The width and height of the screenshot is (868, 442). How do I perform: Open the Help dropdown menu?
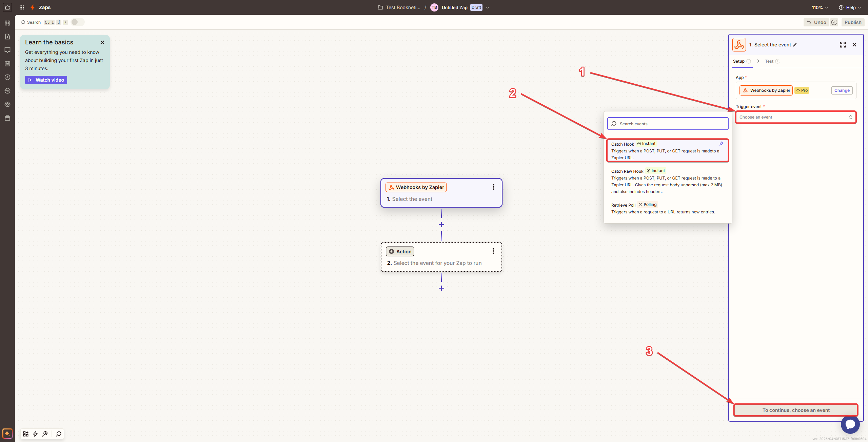pos(850,7)
